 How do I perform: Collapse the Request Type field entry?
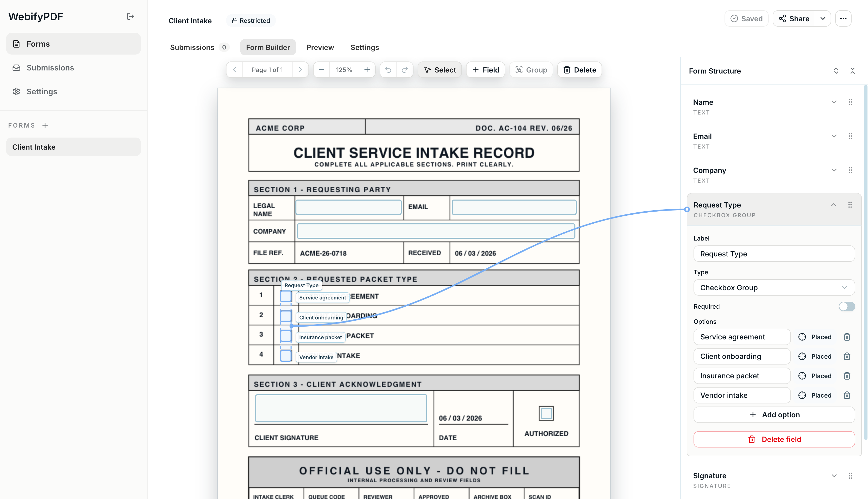(833, 205)
